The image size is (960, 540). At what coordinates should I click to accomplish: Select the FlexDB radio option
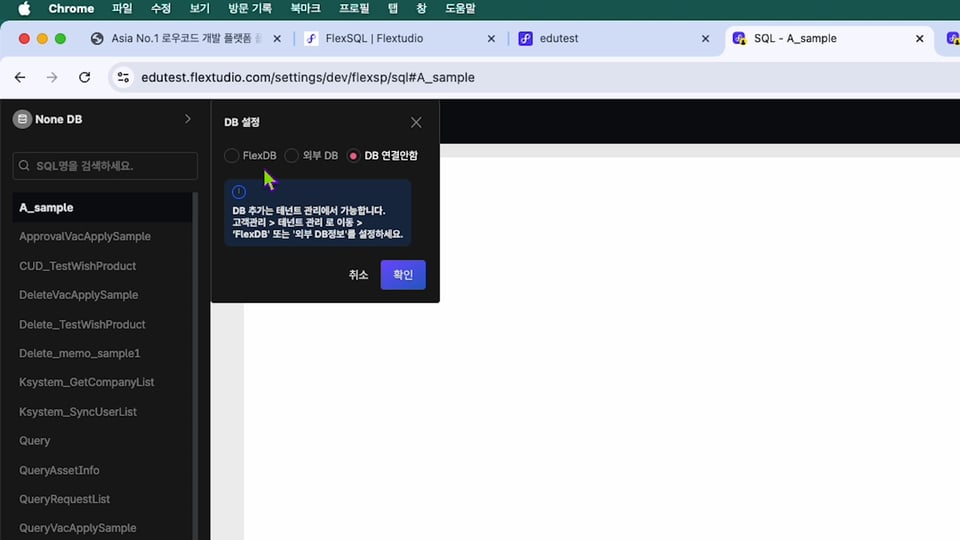pyautogui.click(x=231, y=156)
